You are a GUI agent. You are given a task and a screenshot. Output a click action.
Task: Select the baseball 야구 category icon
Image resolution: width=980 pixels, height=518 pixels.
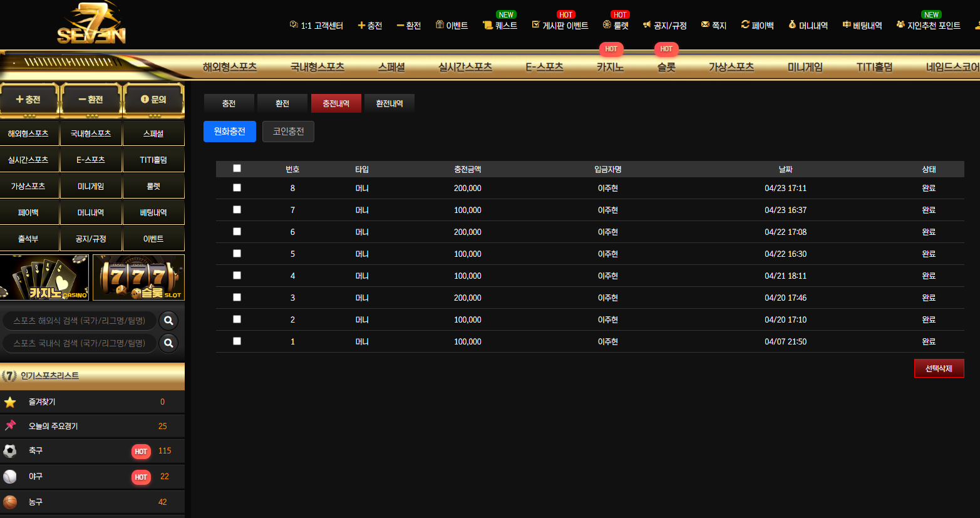10,477
